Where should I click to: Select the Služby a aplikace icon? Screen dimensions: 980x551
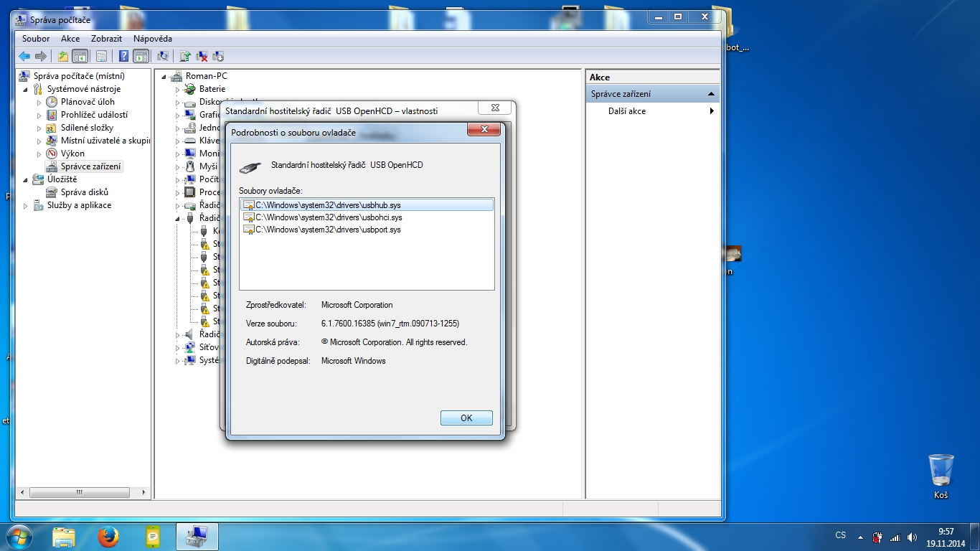(x=38, y=205)
